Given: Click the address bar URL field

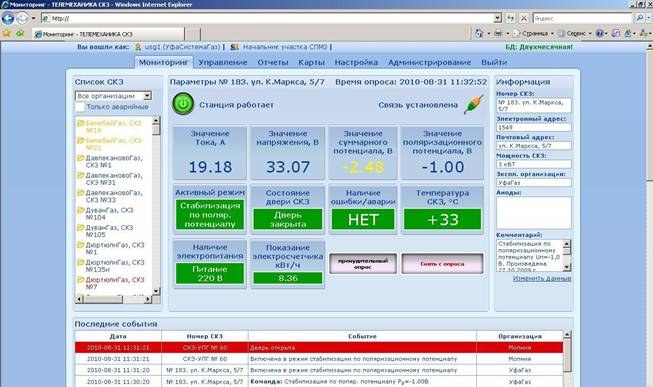Looking at the screenshot, I should click(x=267, y=18).
